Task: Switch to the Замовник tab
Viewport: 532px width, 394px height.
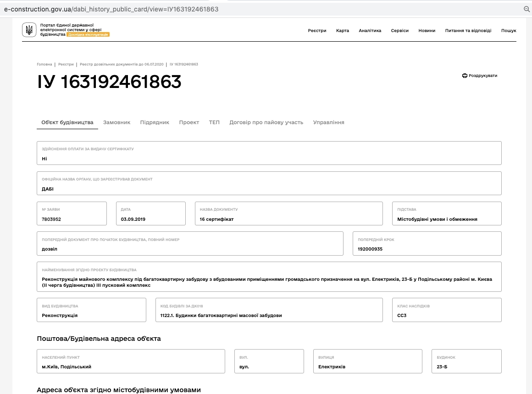Action: [116, 122]
